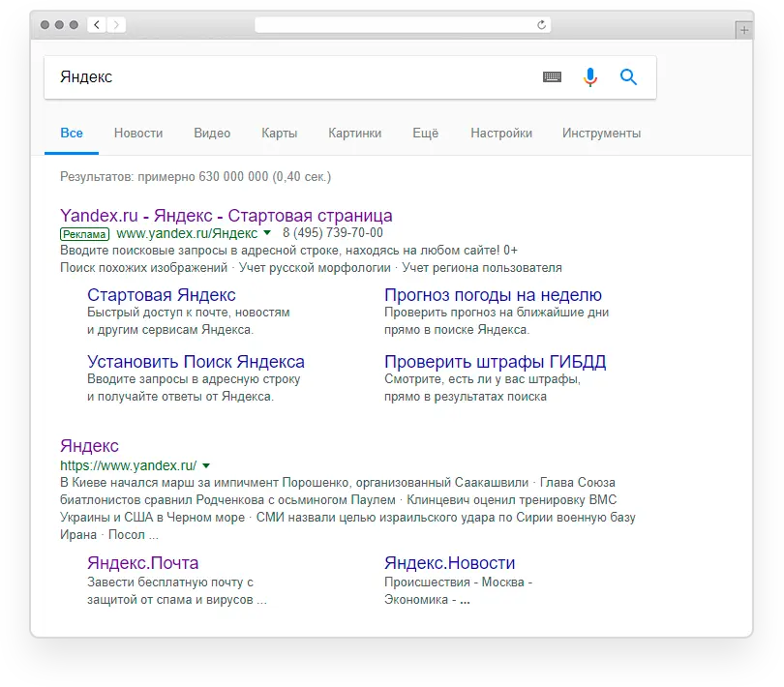This screenshot has width=784, height=687.
Task: Click the results count text Результатов: примерно 630 000 000
Action: click(x=164, y=176)
